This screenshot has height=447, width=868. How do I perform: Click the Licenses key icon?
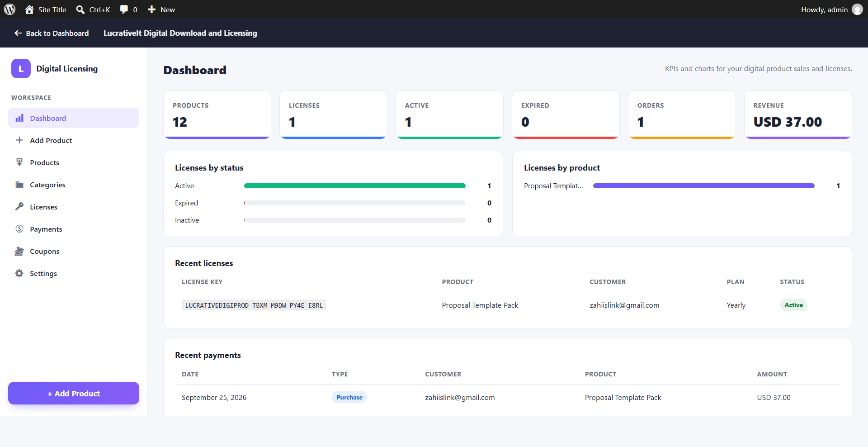19,207
